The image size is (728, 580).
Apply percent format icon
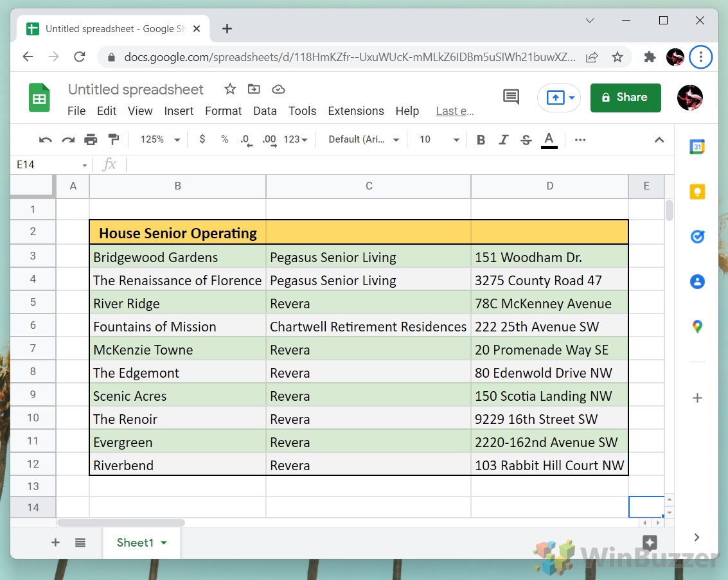(x=225, y=139)
